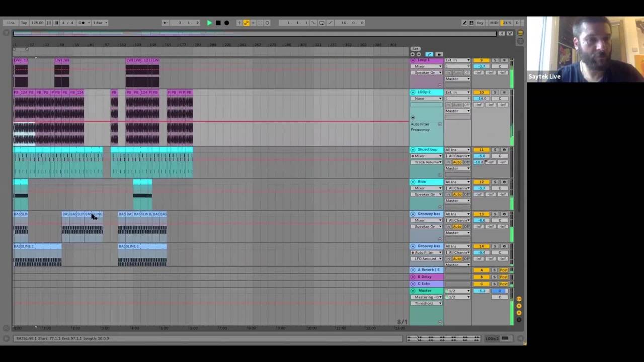644x362 pixels.
Task: Open Loop 1 input type Ext. In dropdown
Action: click(457, 60)
